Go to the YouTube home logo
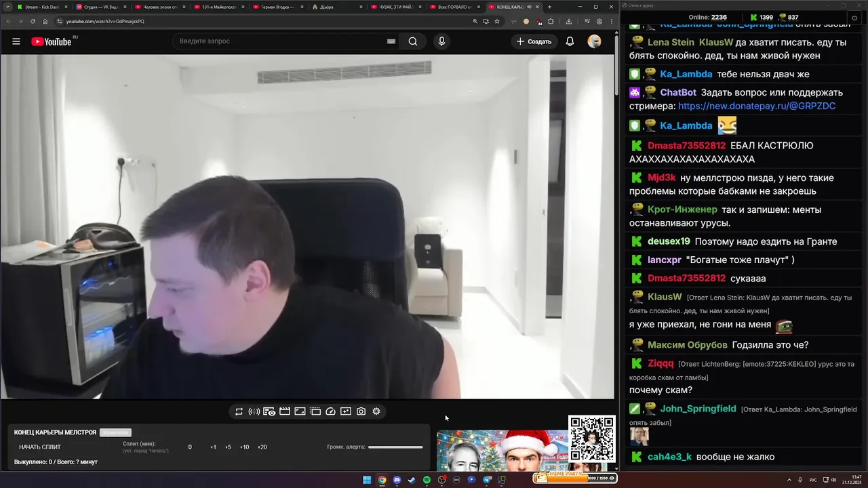 tap(52, 41)
